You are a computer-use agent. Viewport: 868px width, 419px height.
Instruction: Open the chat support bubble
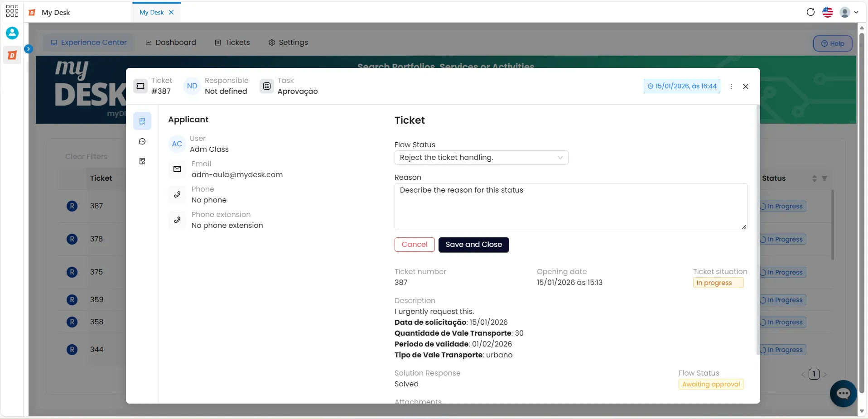[x=843, y=393]
